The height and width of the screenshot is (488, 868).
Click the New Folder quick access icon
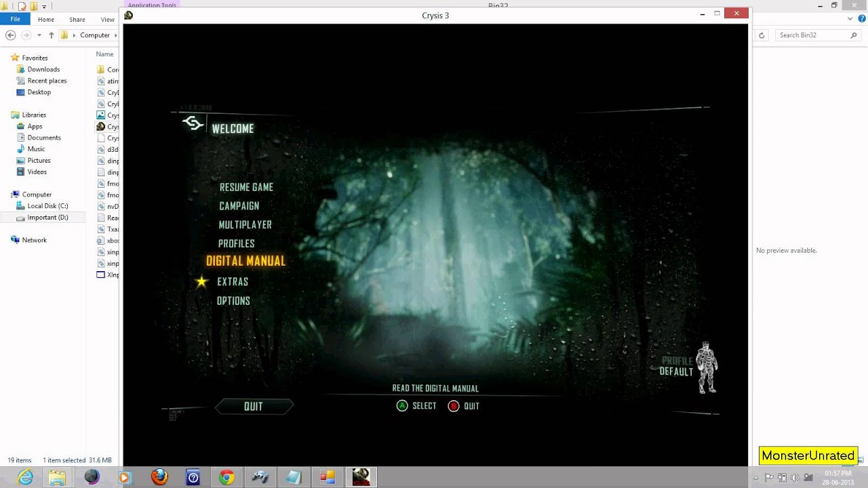coord(33,6)
